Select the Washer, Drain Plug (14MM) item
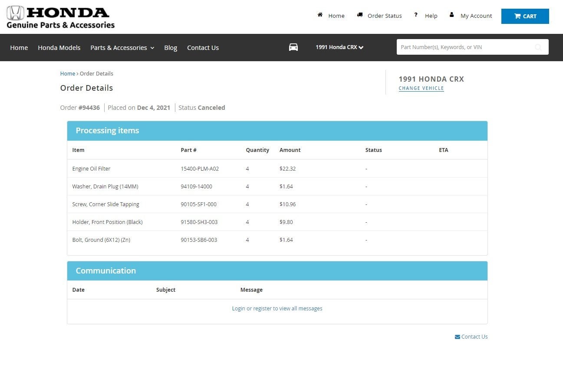This screenshot has width=563, height=392. click(105, 186)
